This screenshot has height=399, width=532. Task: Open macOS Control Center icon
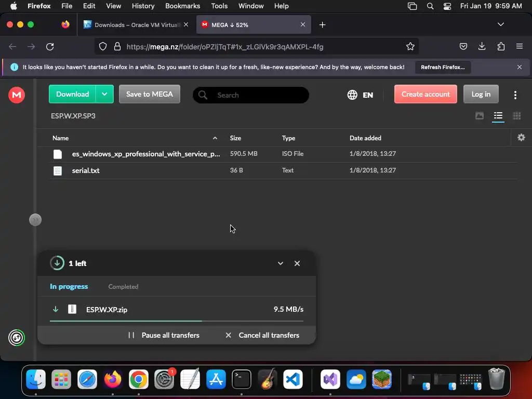tap(447, 6)
